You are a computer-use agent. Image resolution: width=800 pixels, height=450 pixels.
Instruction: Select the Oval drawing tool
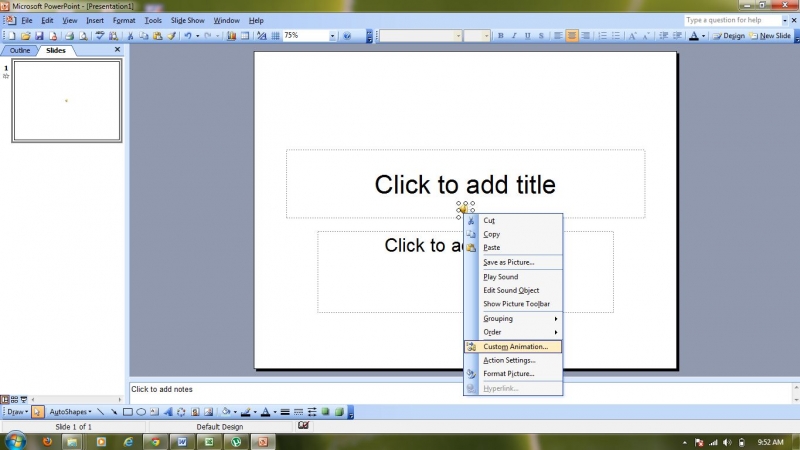pos(141,412)
